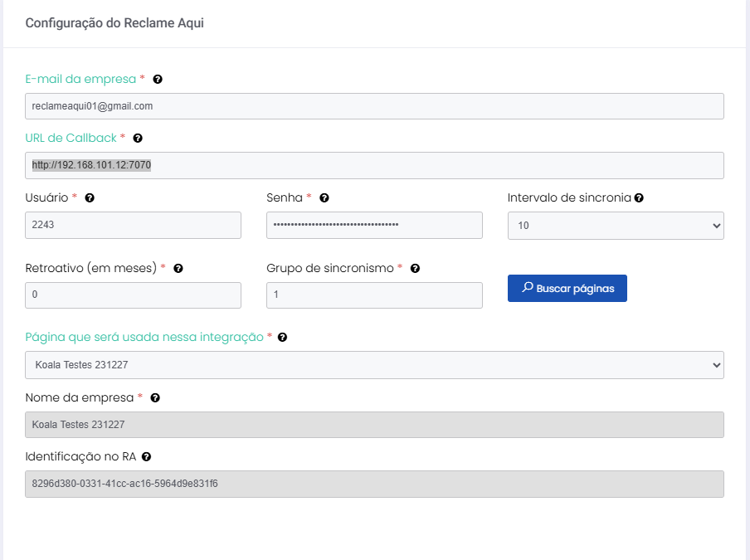Screen dimensions: 750x560
Task: Show help for Página que será usada
Action: pos(282,338)
